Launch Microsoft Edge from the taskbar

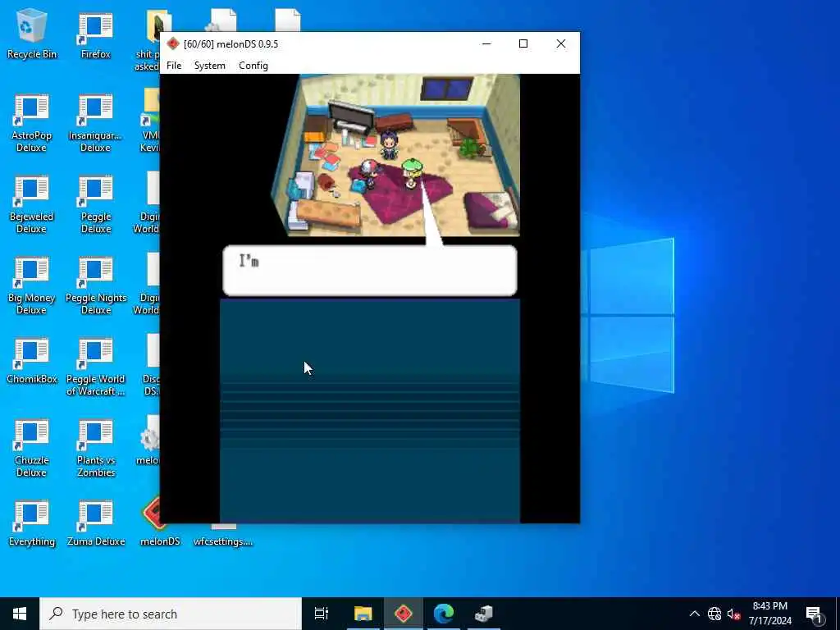tap(444, 614)
